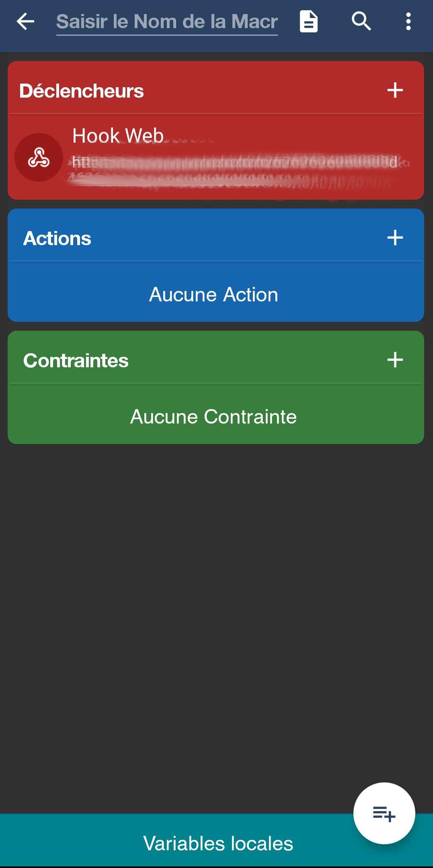Tap the Aucune Contrainte placeholder

pos(213,417)
